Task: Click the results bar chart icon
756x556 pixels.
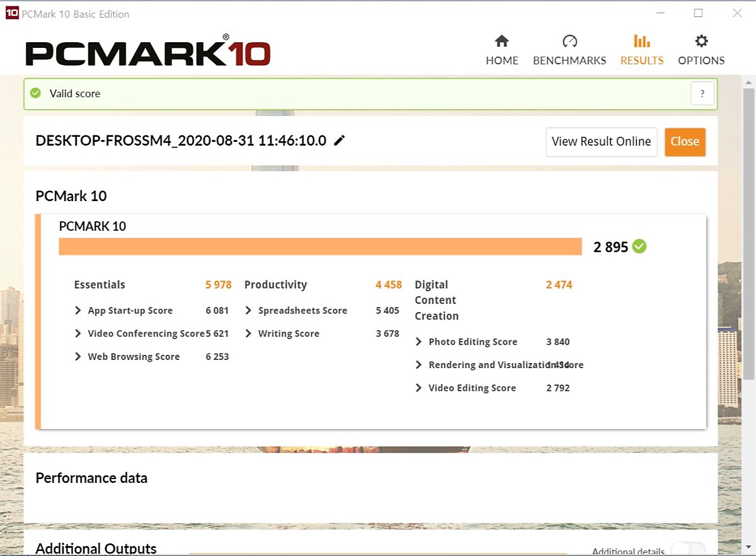Action: point(642,42)
